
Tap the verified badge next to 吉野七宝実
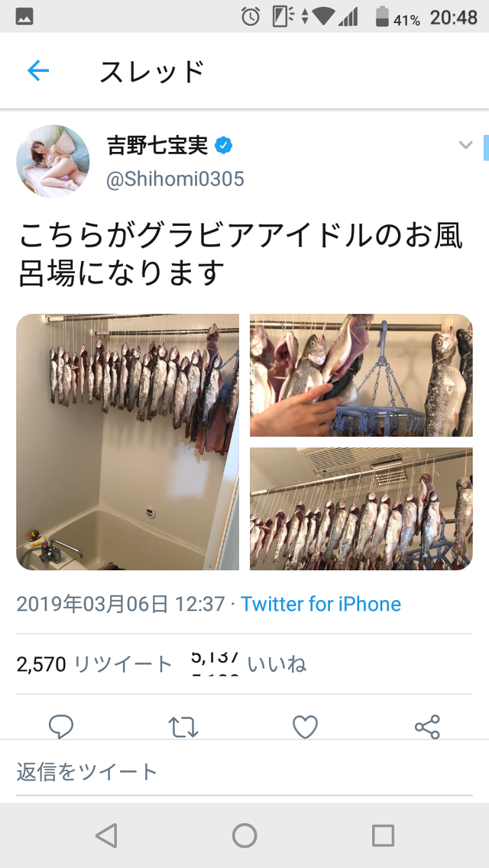point(223,146)
